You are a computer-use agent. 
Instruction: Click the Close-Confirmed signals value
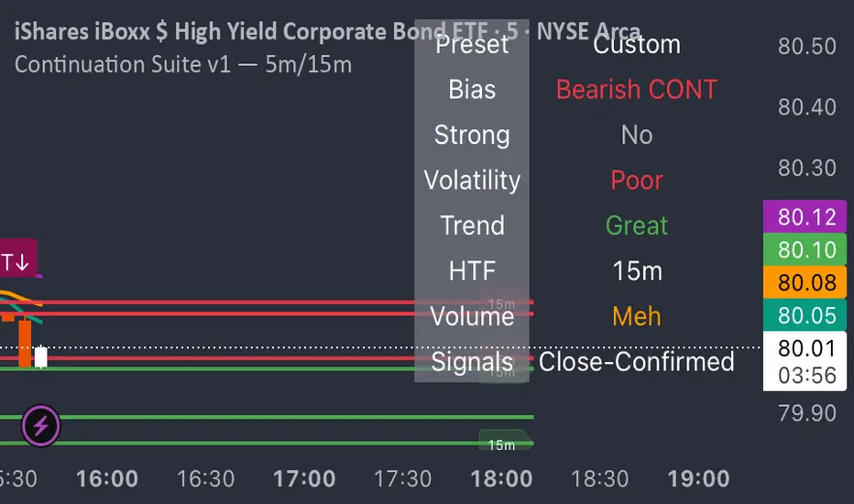point(636,362)
